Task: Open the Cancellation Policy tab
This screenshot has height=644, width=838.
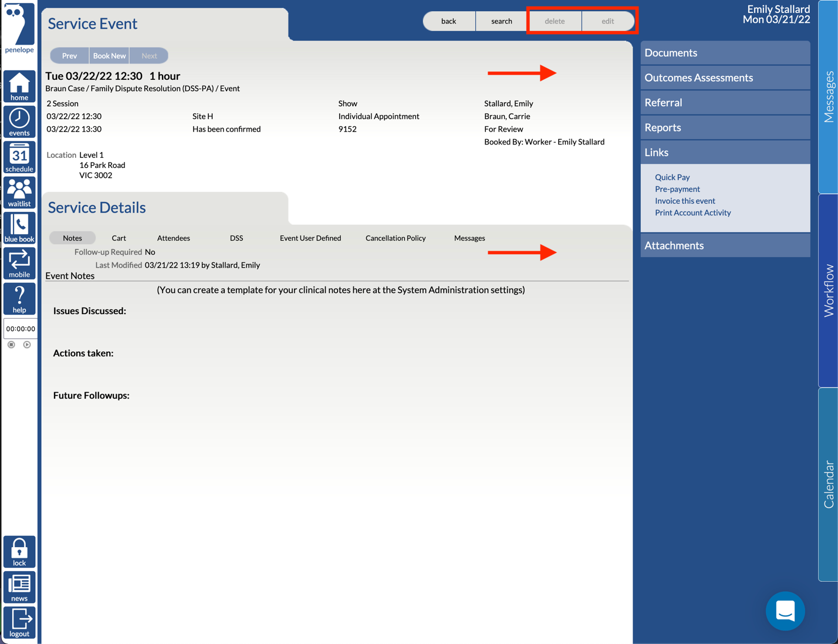Action: [x=396, y=238]
